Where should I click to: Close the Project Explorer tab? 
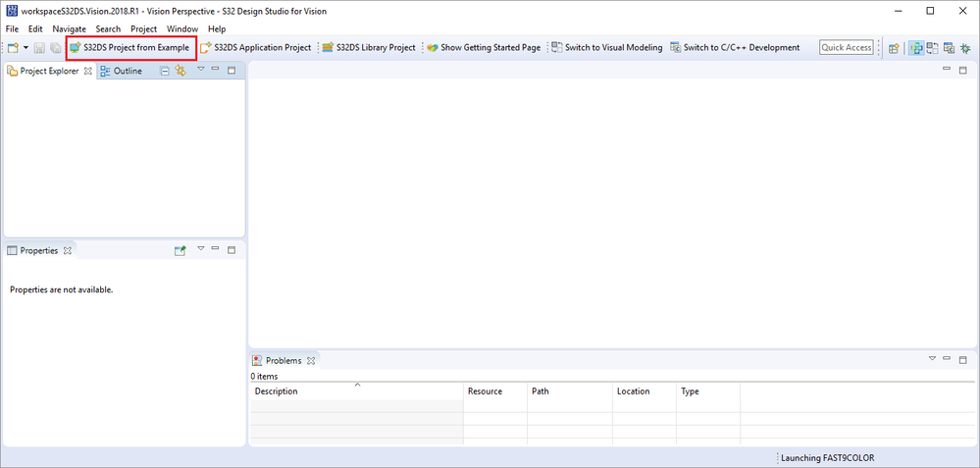(x=88, y=72)
